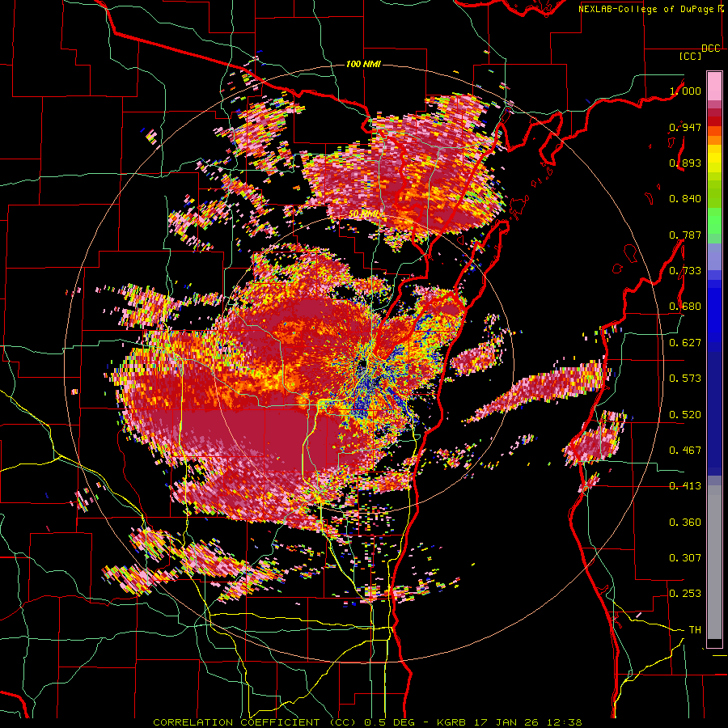
Task: Pick the orange band below 0.947
Action: click(x=714, y=140)
